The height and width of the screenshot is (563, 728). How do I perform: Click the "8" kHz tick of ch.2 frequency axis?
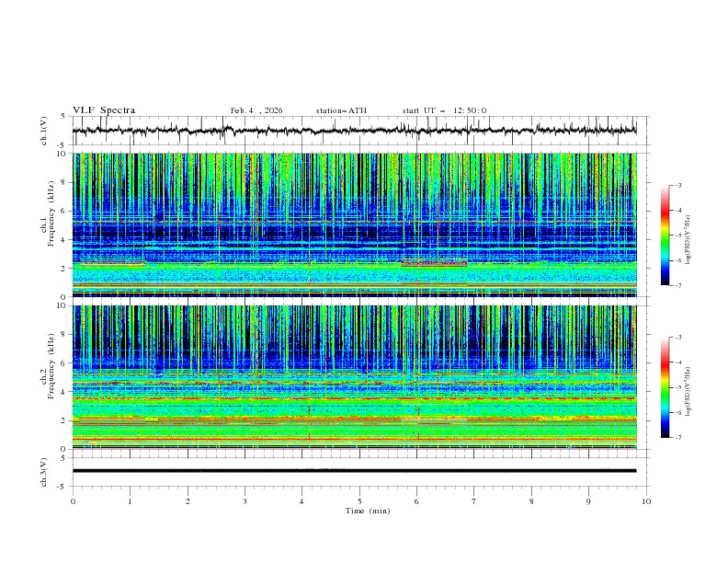pos(65,335)
